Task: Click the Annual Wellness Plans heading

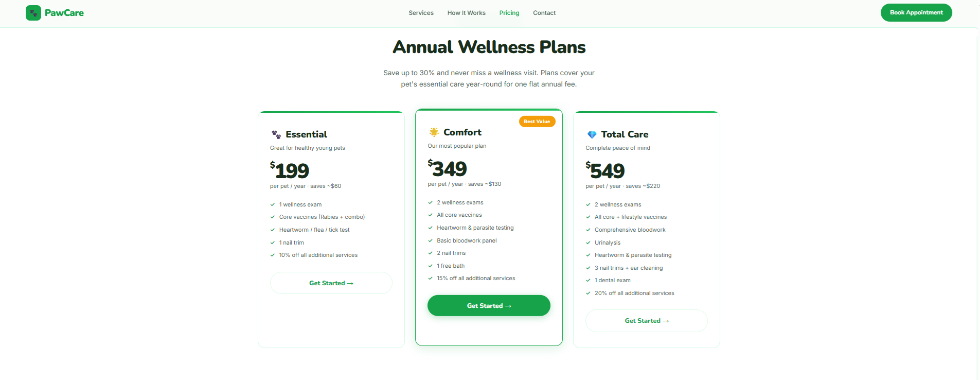Action: (x=489, y=47)
